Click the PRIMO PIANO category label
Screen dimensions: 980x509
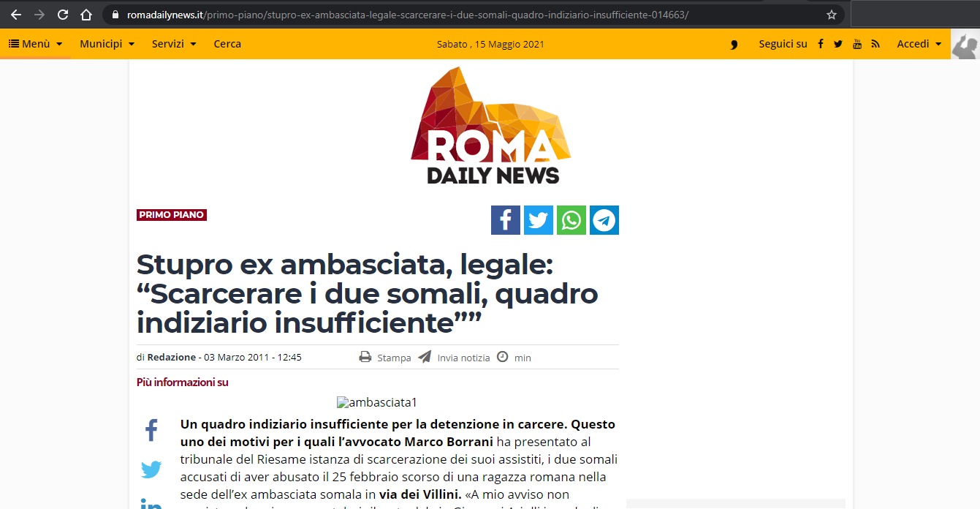[x=172, y=215]
